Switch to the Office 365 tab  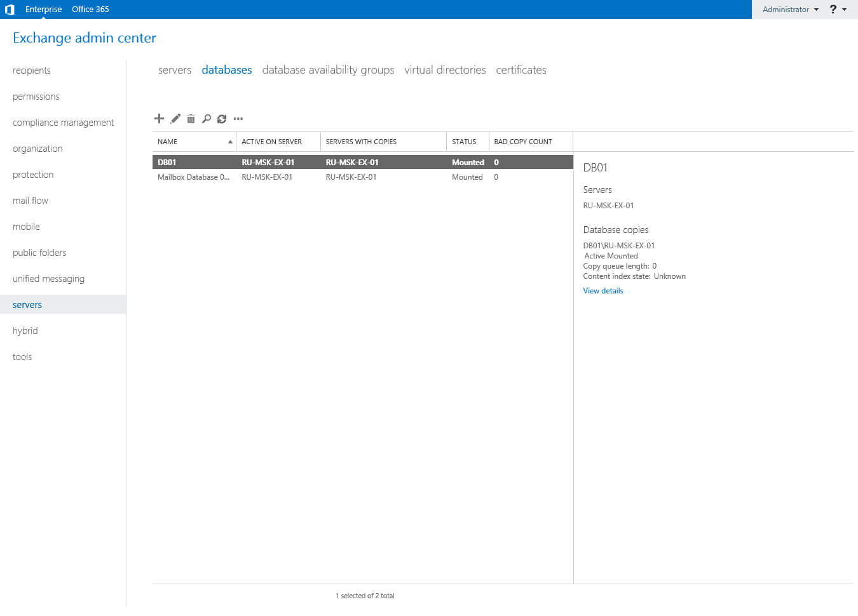(x=90, y=10)
